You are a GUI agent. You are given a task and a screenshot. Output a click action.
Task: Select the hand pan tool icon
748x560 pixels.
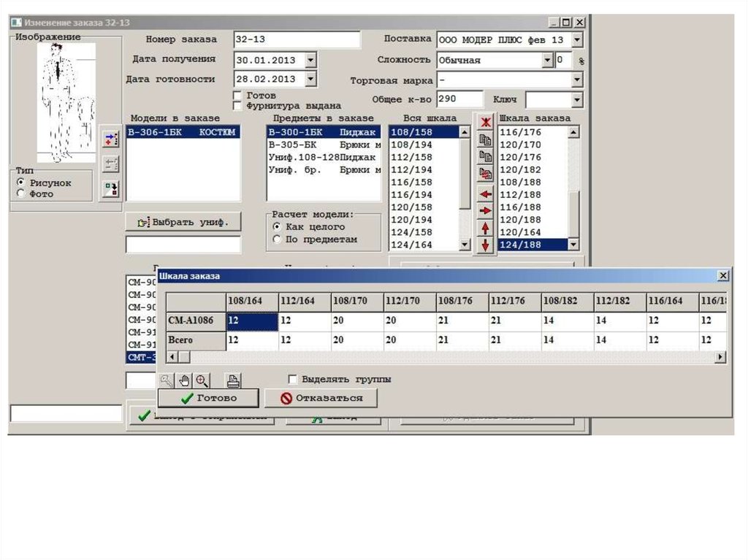point(185,380)
